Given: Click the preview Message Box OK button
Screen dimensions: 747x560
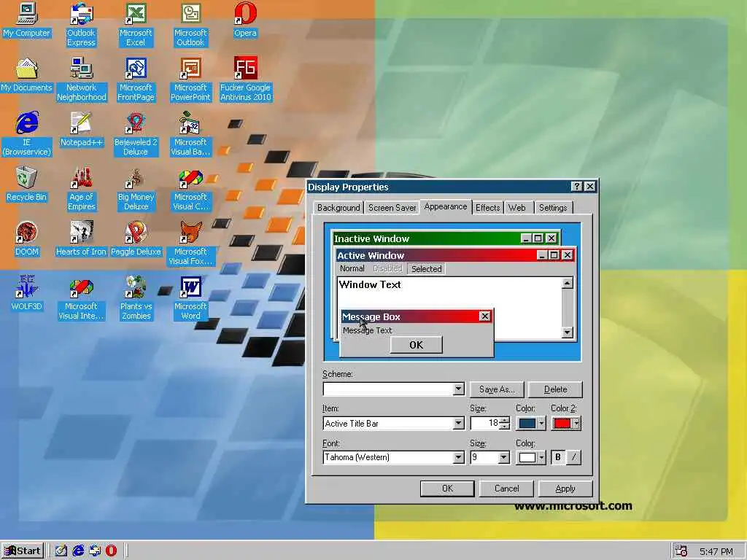Looking at the screenshot, I should [417, 345].
